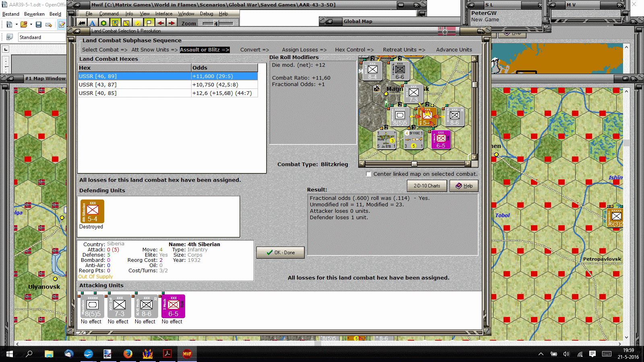The height and width of the screenshot is (362, 644).
Task: Click the OpenOffice new document icon
Action: pos(9,25)
